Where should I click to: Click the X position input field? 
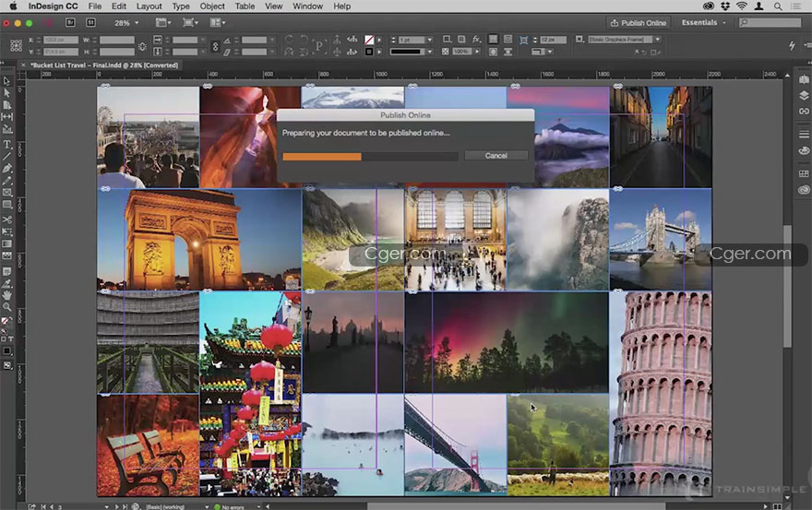[61, 40]
